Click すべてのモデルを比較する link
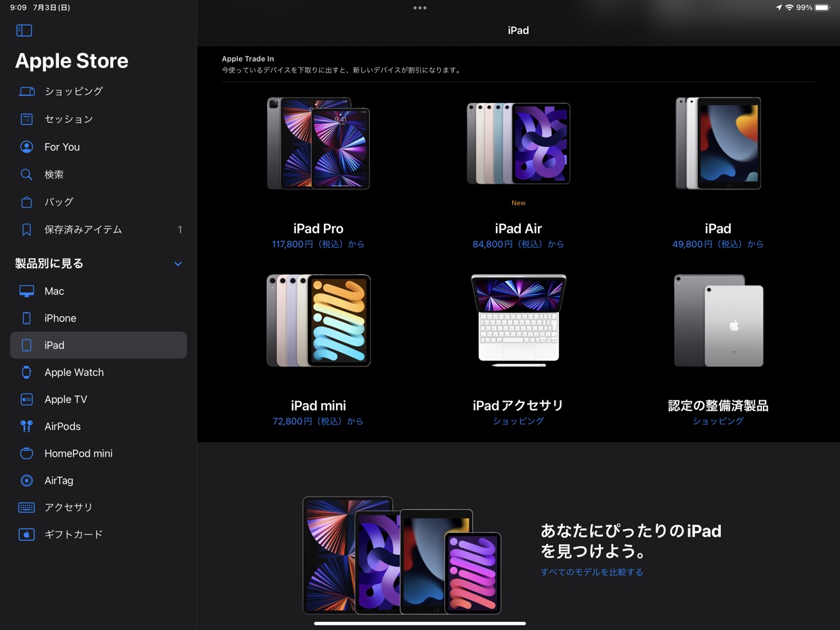840x630 pixels. (x=592, y=572)
